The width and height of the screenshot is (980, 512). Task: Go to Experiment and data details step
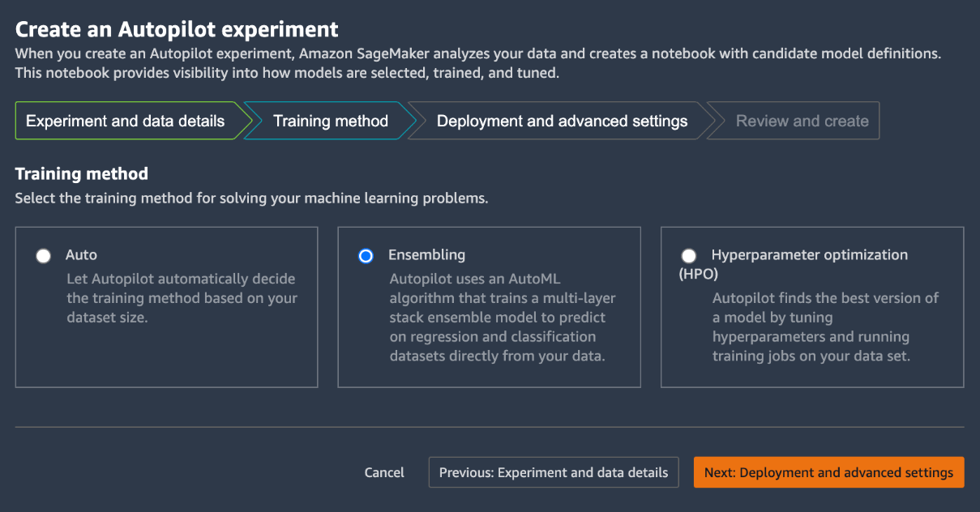[126, 122]
